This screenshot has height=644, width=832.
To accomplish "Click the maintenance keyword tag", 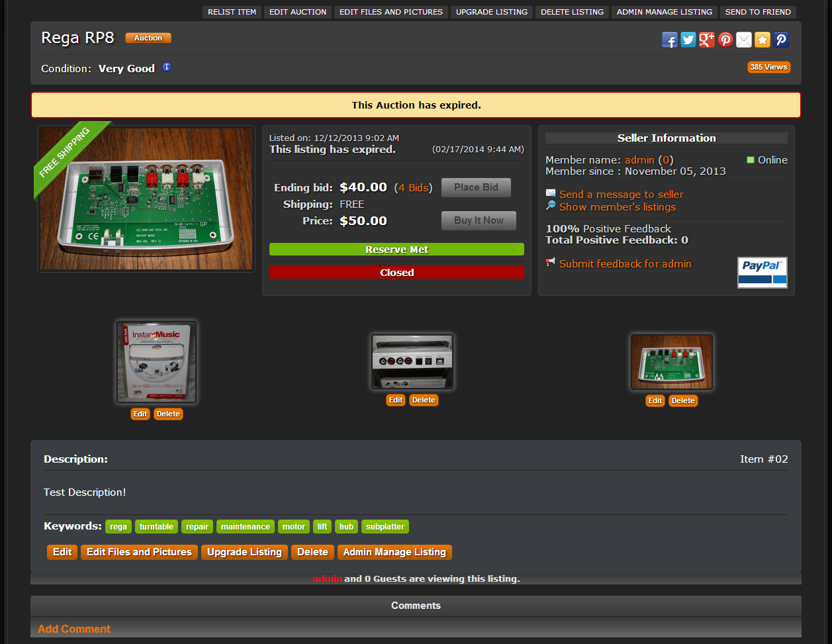I will [246, 527].
